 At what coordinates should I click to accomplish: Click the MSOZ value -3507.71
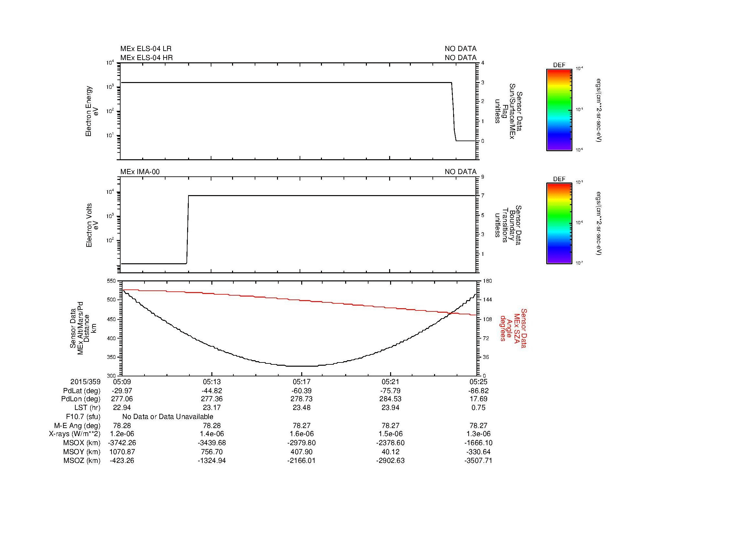478,461
